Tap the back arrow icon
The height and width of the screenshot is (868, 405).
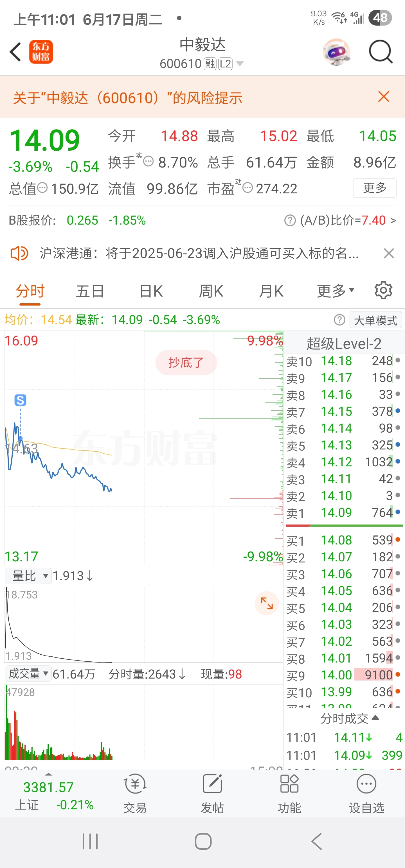[15, 52]
